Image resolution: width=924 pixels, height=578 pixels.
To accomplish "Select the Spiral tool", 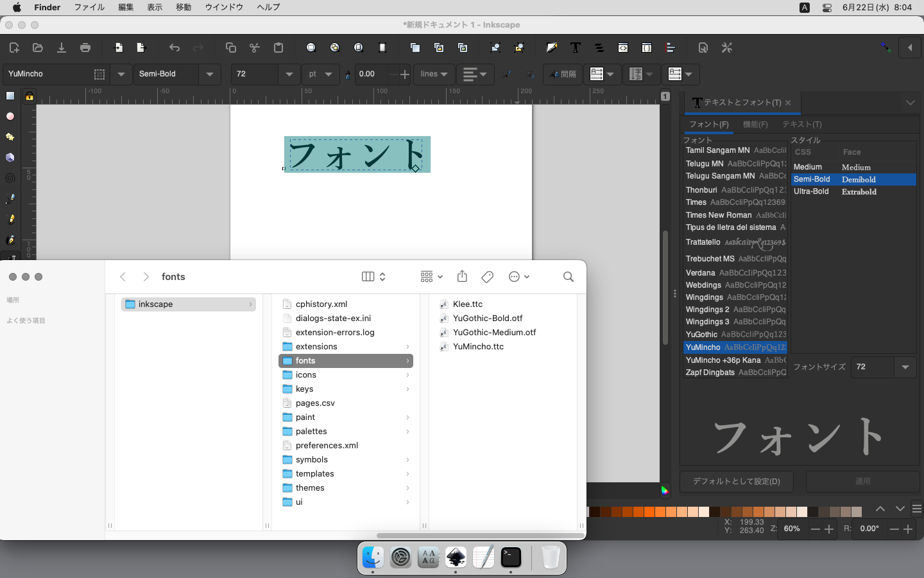I will (x=10, y=178).
